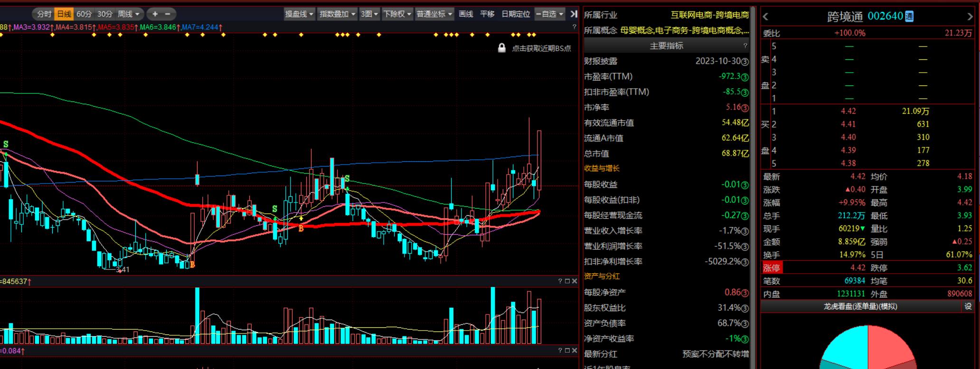Screen dimensions: 980x369
Task: Maximize the bottom 0.084 indicator panel
Action: [567, 351]
